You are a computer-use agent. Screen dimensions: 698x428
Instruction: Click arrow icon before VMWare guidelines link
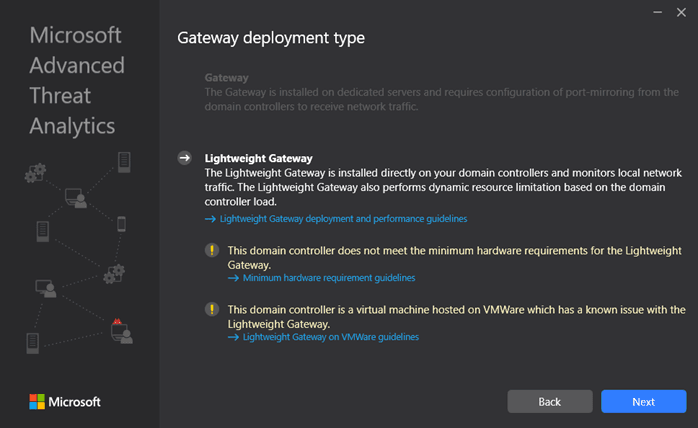[233, 337]
